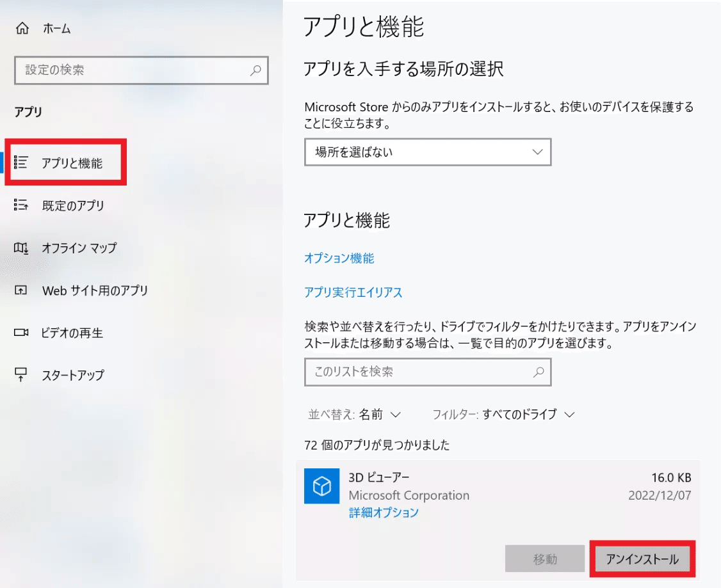Focus the このリストを検索 field

click(428, 372)
